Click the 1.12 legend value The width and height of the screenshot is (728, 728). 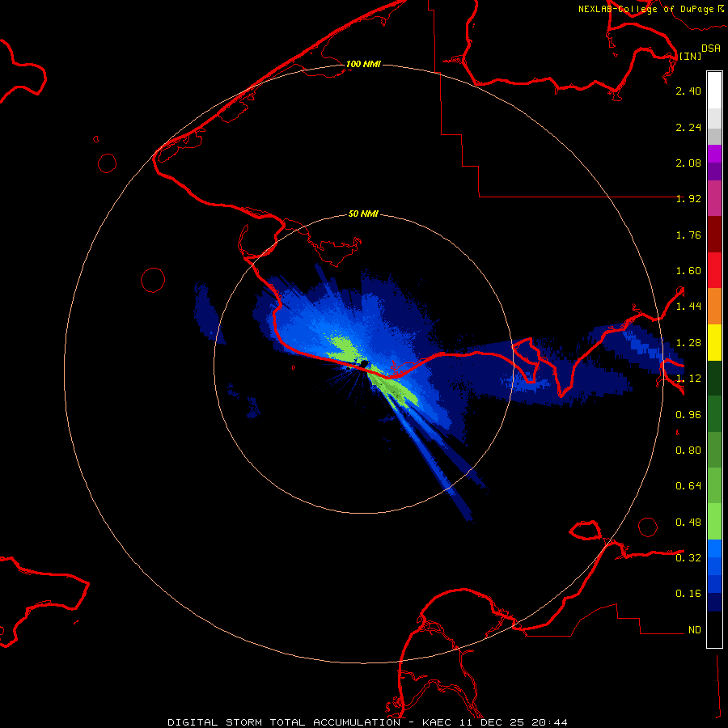click(688, 379)
